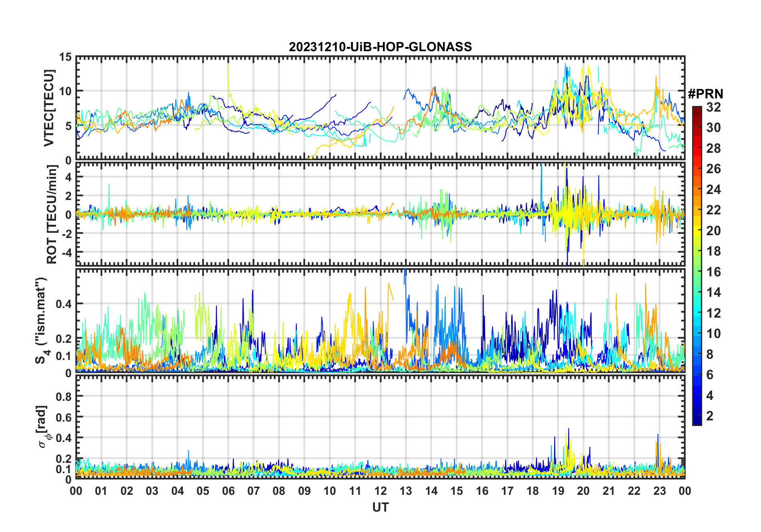Click colorbar tick label 2

coord(710,416)
